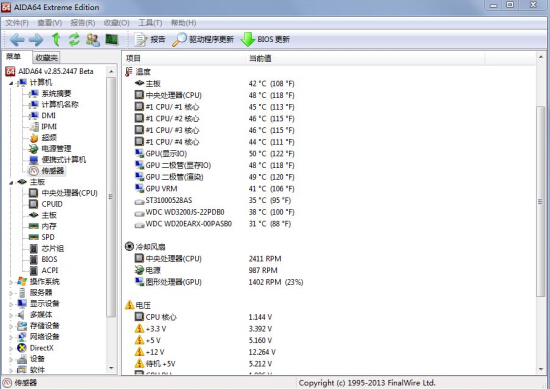Select the 图形处理器(GPU) fan row
The width and height of the screenshot is (550, 389).
point(219,282)
